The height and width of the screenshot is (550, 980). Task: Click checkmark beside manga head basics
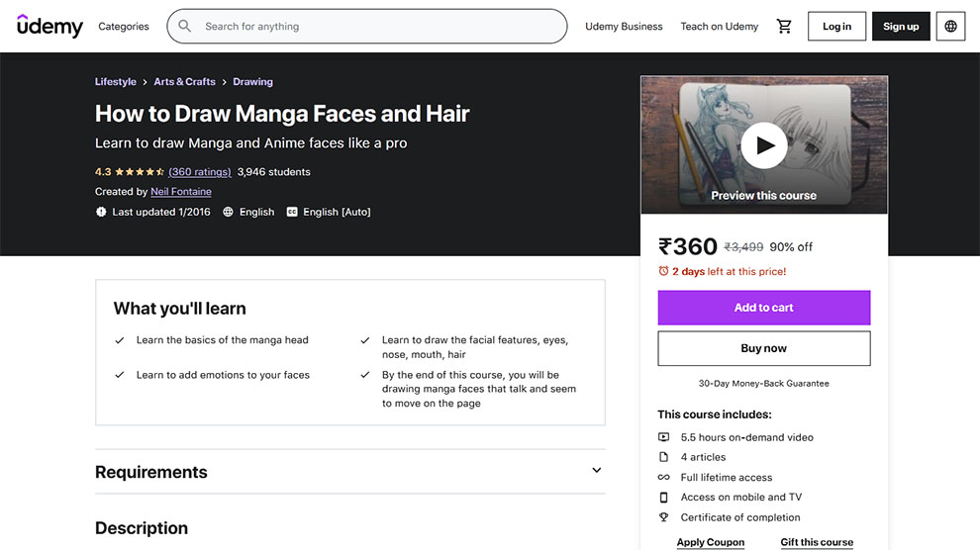120,340
